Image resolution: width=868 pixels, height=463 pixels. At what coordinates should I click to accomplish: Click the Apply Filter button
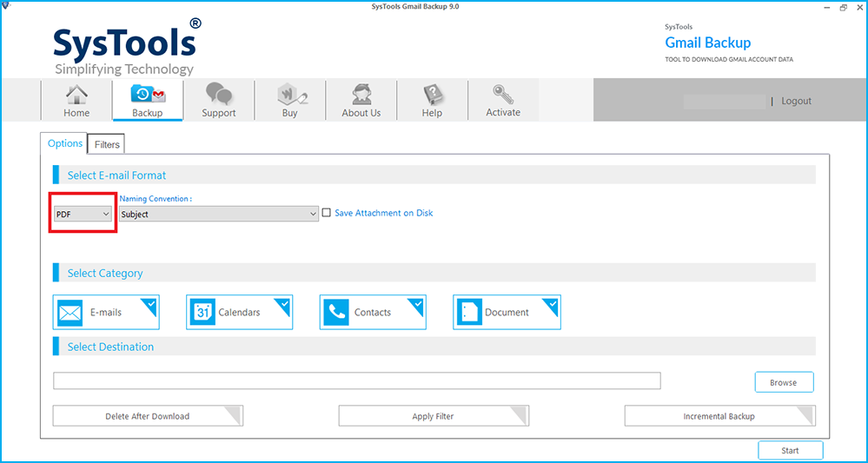434,416
